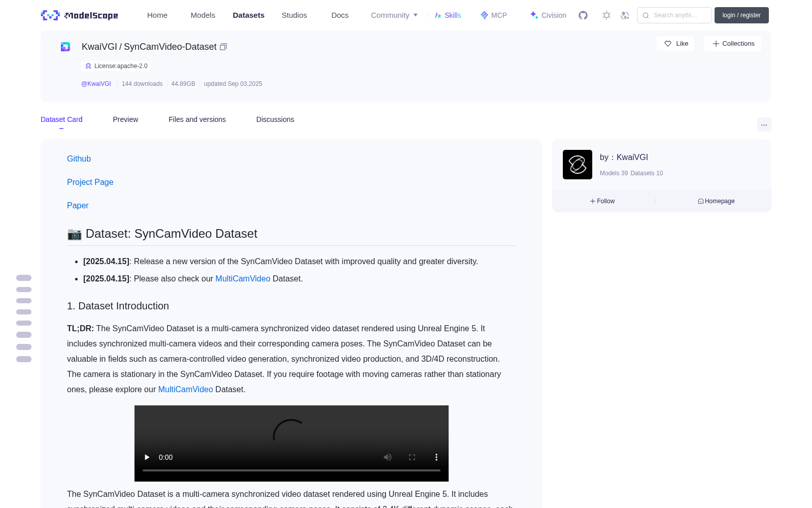Click the updated Sep 03,2025 text

(x=233, y=84)
